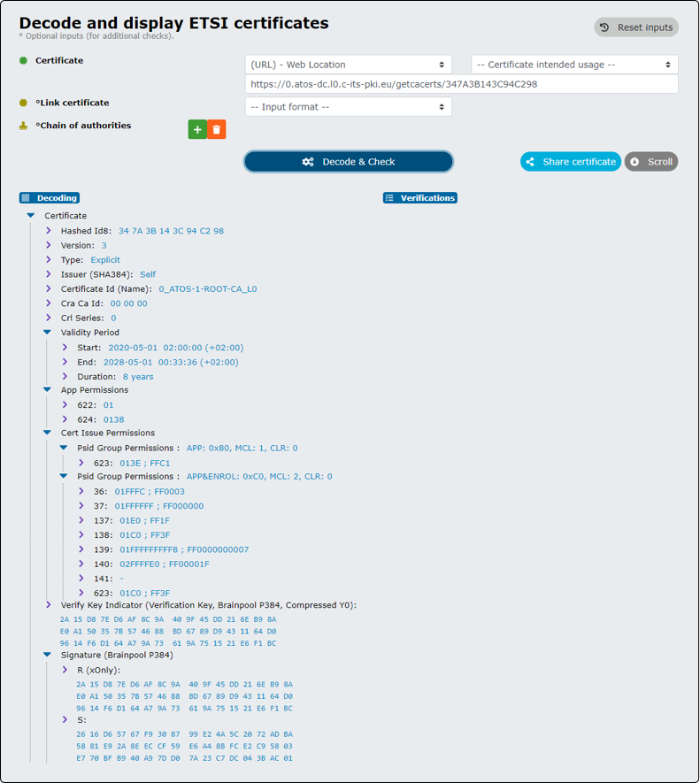Image resolution: width=700 pixels, height=783 pixels.
Task: Collapse the Cert Issue Permissions node
Action: click(47, 433)
